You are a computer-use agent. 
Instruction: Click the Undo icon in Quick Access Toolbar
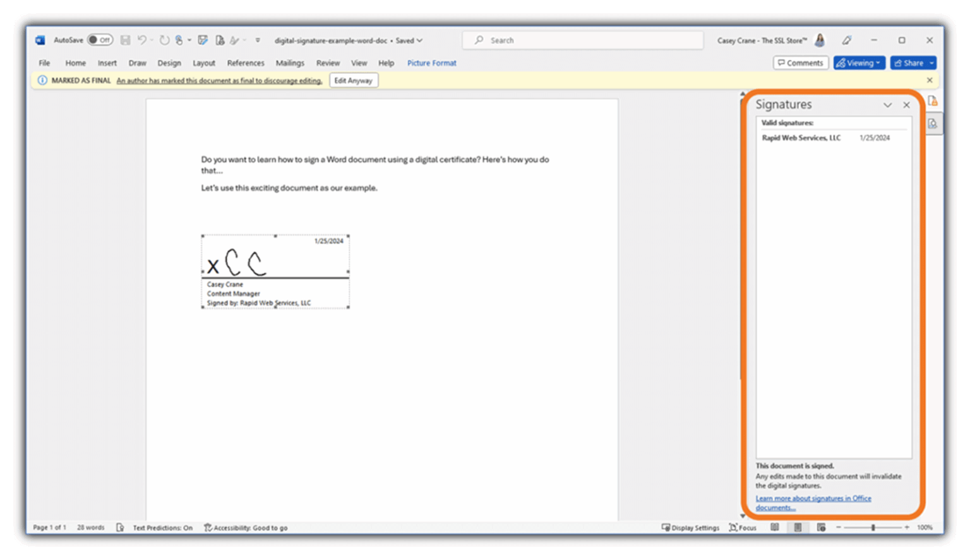point(143,40)
